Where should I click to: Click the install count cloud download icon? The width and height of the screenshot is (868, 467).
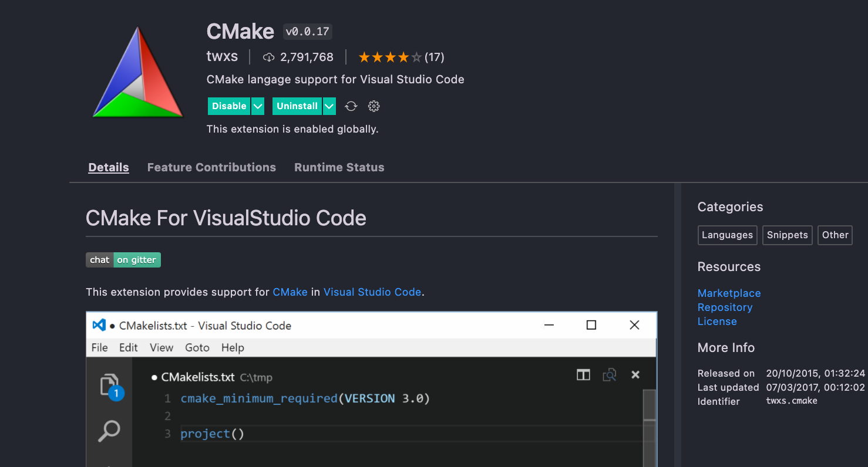[x=268, y=57]
